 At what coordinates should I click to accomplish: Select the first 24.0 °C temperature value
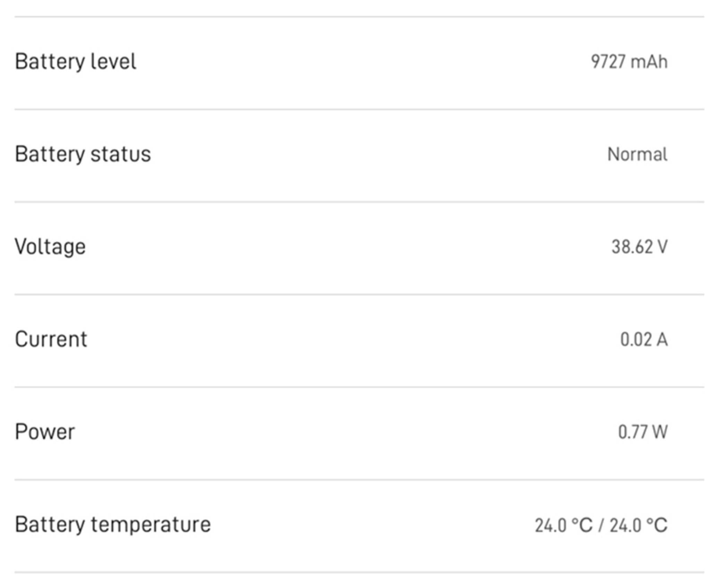[x=563, y=525]
